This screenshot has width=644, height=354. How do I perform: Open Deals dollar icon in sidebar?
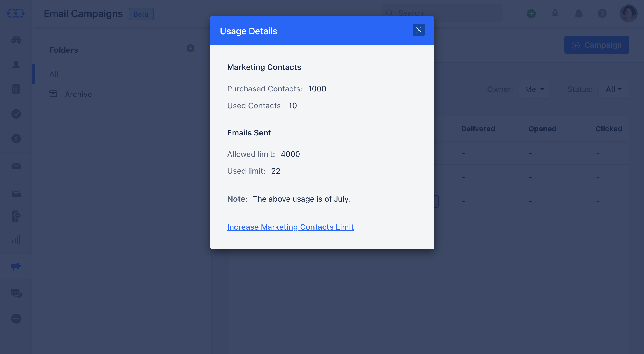(16, 138)
